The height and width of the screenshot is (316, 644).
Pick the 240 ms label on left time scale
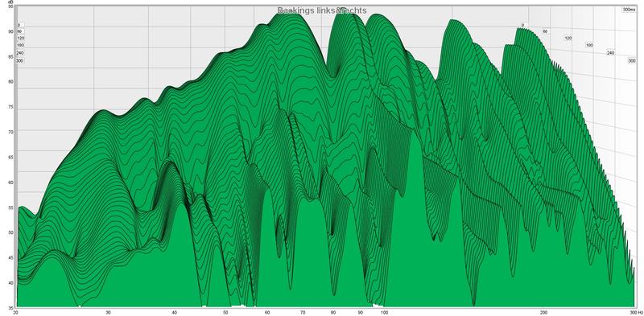pyautogui.click(x=20, y=53)
